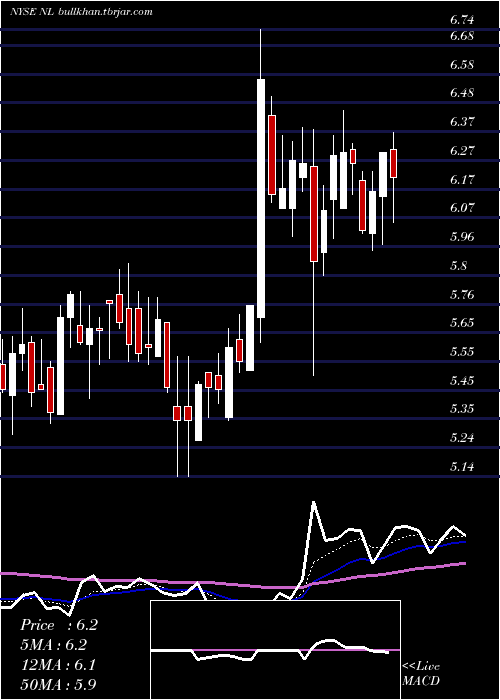Click the 6.74 price axis label
Screen dimensions: 500x700
(x=462, y=20)
